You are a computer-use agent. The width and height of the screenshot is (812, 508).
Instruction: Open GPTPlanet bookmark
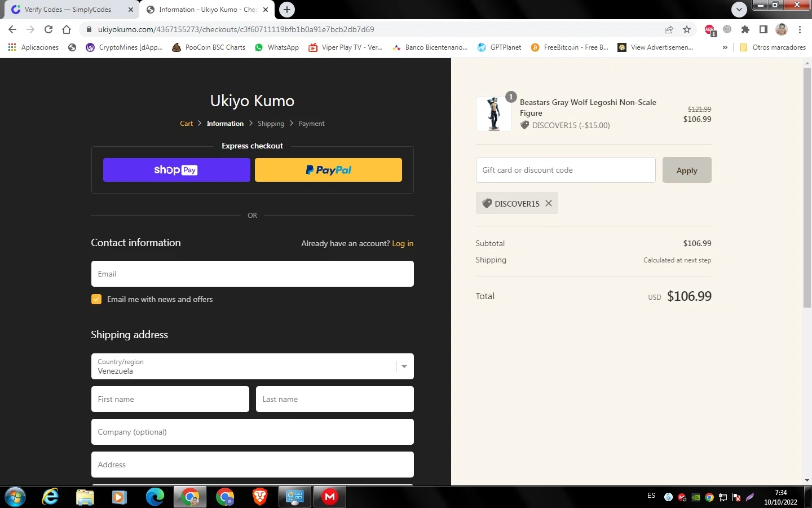[x=499, y=47]
